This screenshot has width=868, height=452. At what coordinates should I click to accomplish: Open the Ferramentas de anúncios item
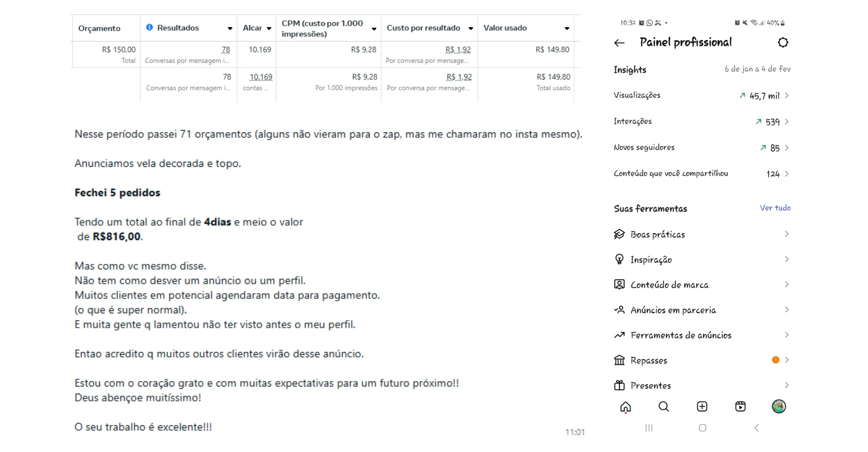pos(702,335)
